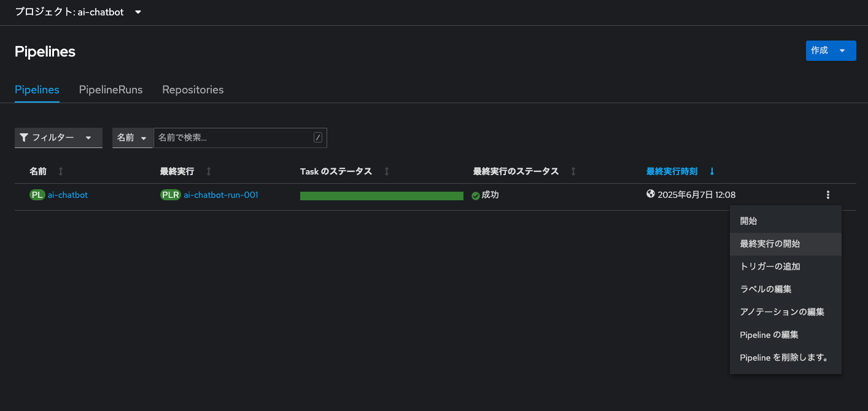Sort by 名前 column header text
The image size is (868, 411).
click(x=38, y=171)
